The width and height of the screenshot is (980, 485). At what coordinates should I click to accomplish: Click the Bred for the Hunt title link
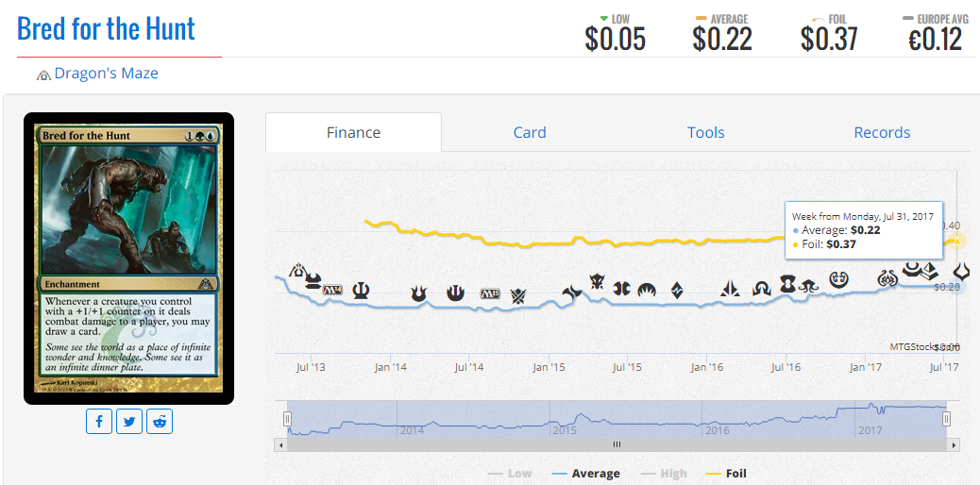coord(107,28)
